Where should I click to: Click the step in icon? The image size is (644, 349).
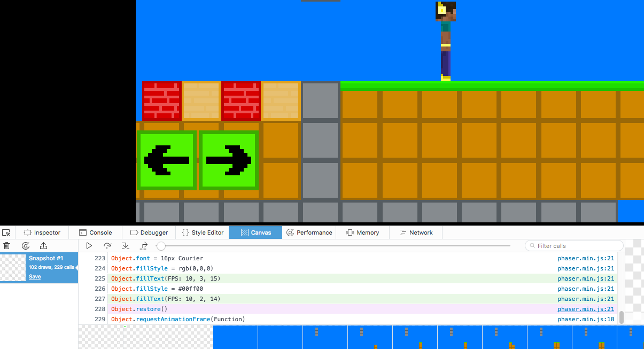click(x=126, y=246)
